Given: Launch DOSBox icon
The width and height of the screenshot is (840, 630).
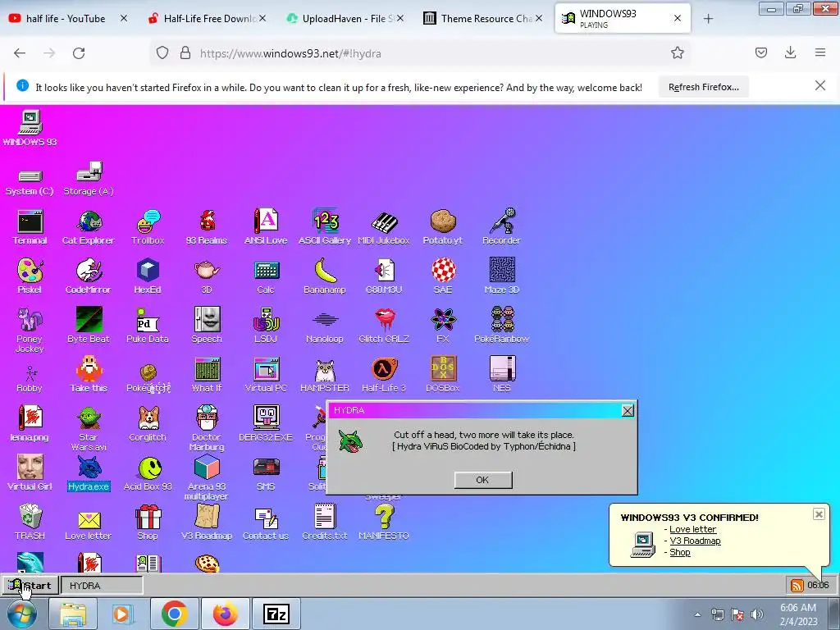Looking at the screenshot, I should (x=442, y=375).
